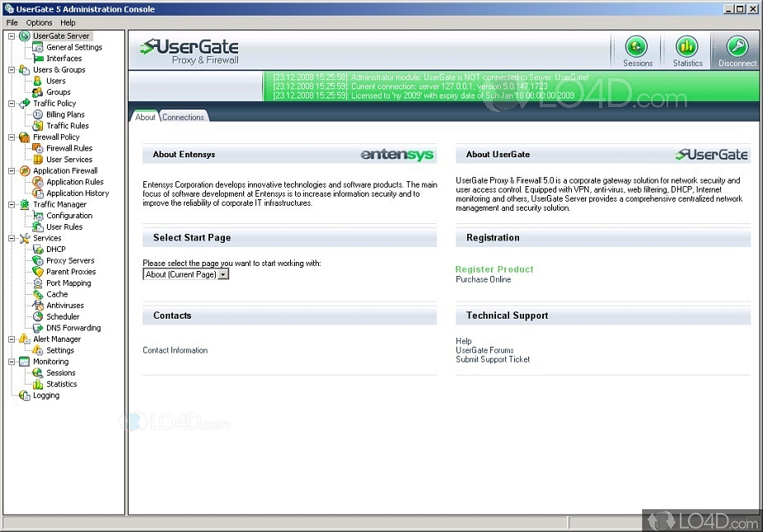Open the Contact Information link
This screenshot has height=532, width=763.
(x=175, y=350)
